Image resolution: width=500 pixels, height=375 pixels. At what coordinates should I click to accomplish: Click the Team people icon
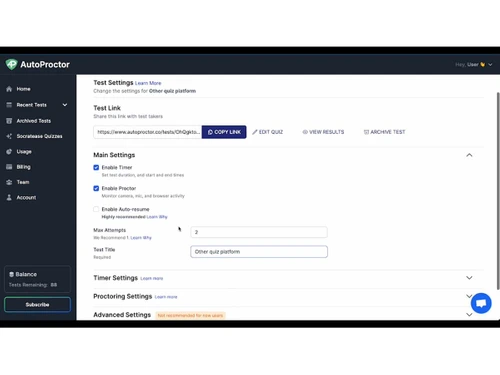click(x=9, y=182)
